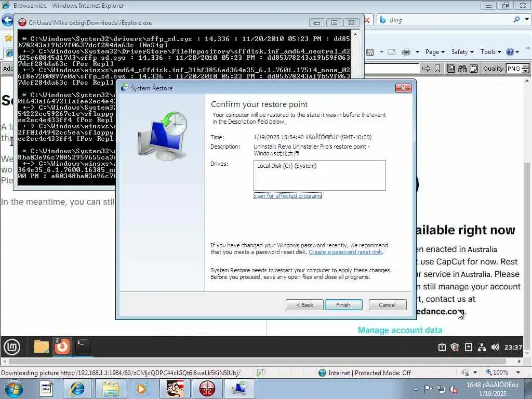Click the page horizontal scrollbar
Image resolution: width=532 pixels, height=399 pixels.
[258, 362]
